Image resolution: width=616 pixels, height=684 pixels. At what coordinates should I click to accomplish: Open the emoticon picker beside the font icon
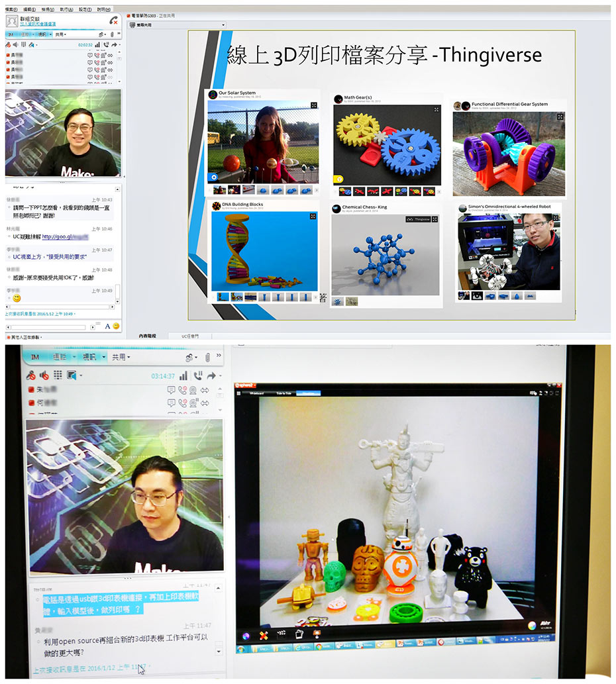click(116, 326)
